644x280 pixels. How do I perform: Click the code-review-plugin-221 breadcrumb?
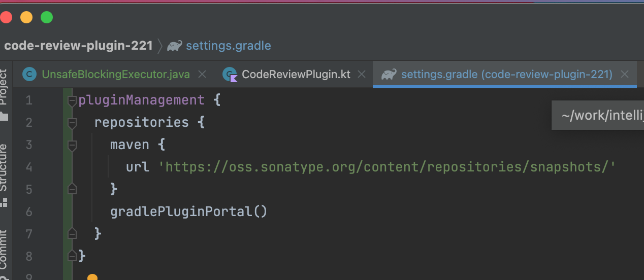[x=79, y=46]
